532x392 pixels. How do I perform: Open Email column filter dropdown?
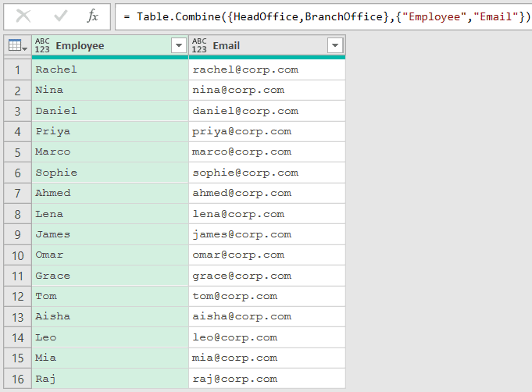[x=335, y=45]
